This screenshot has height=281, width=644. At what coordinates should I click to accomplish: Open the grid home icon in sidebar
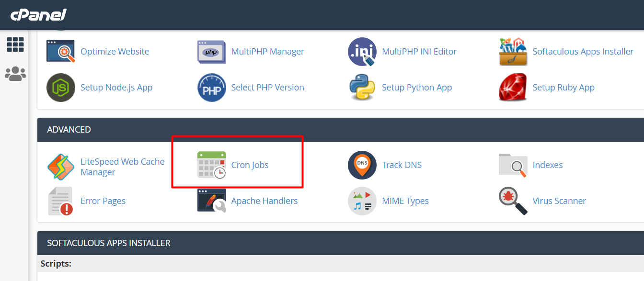[x=15, y=45]
